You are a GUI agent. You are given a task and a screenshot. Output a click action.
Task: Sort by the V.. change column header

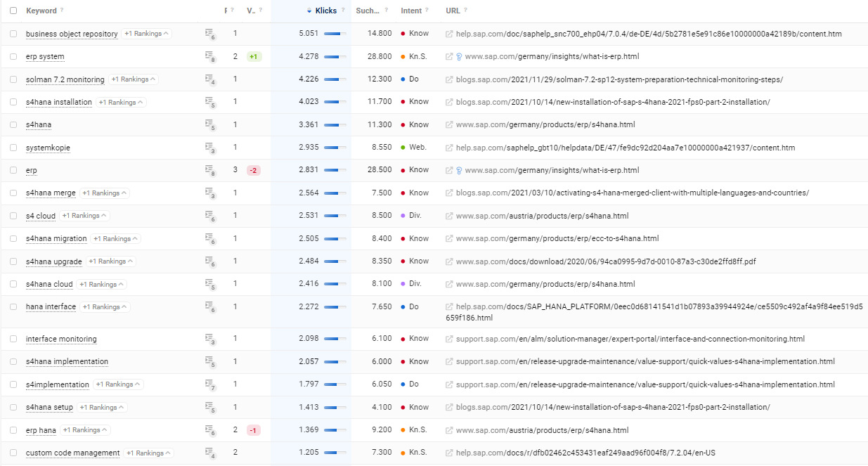click(x=252, y=11)
